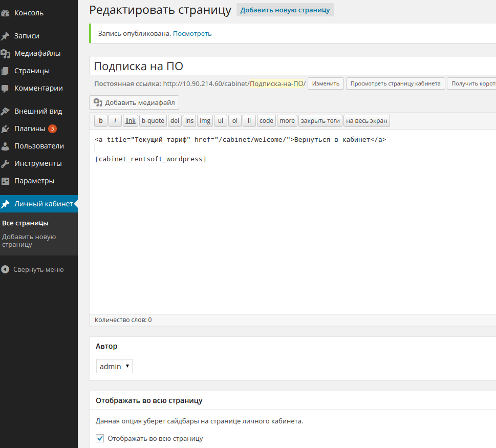Click the Консоль dashboard icon

coord(6,13)
